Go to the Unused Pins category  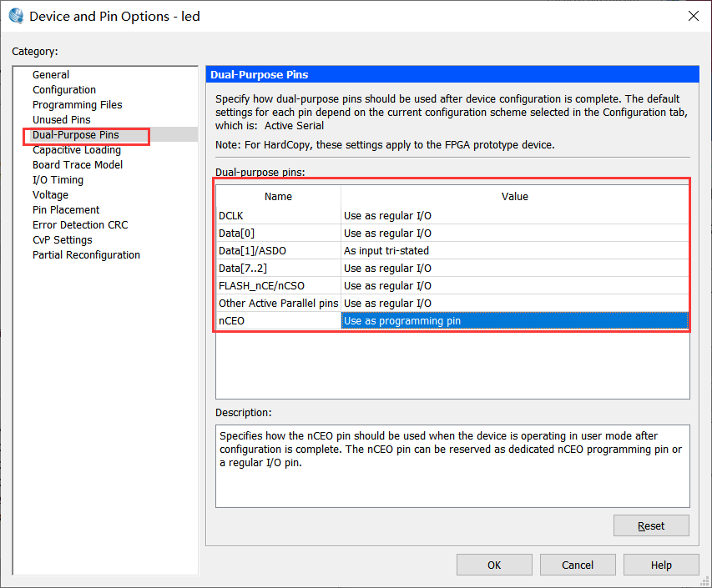pos(61,120)
